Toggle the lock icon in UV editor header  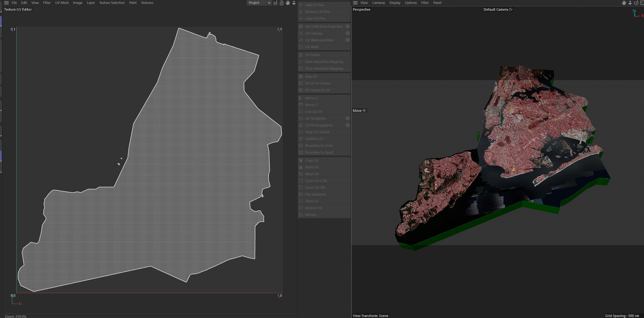281,3
